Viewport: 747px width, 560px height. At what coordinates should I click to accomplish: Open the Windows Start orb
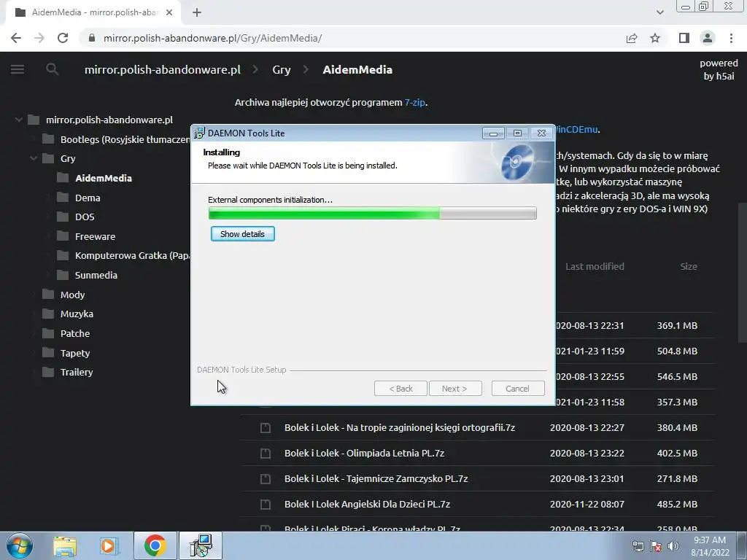pos(20,545)
